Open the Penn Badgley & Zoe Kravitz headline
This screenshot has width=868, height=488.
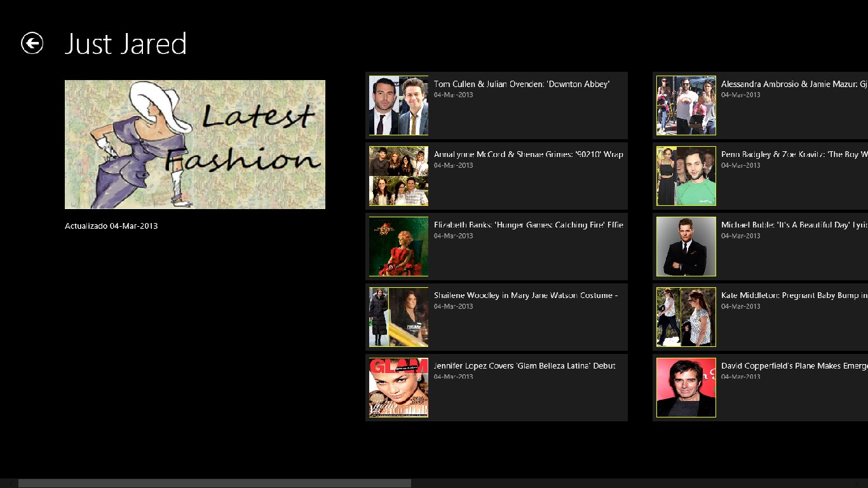(794, 154)
